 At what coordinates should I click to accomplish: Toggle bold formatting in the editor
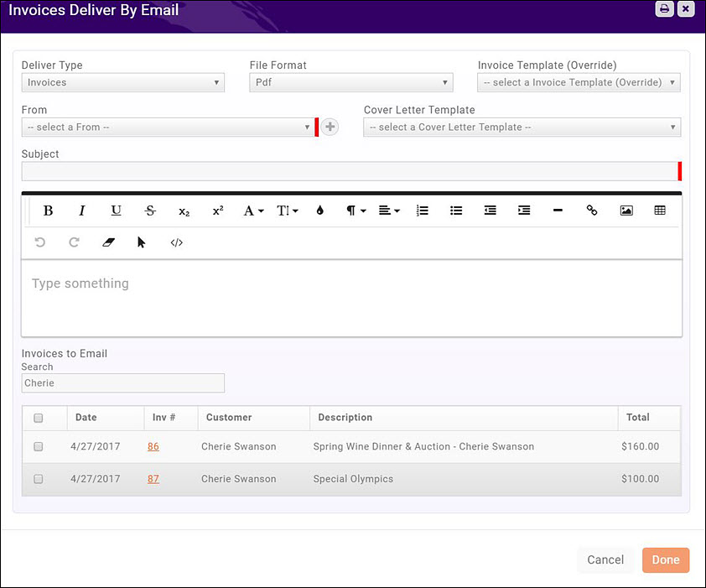coord(48,211)
